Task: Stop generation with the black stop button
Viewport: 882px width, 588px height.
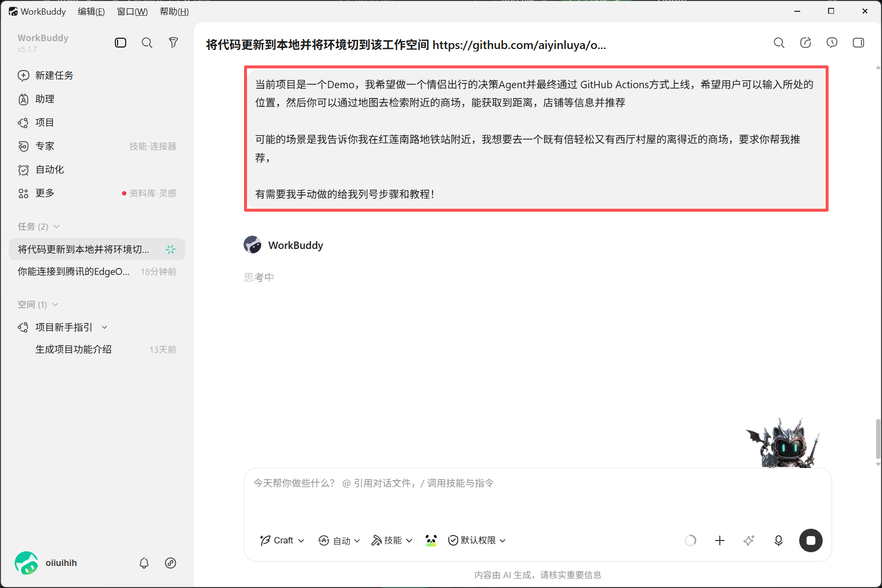Action: (x=811, y=540)
